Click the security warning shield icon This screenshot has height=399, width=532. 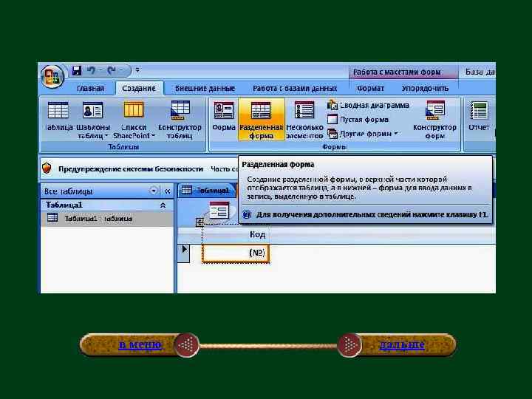(47, 168)
